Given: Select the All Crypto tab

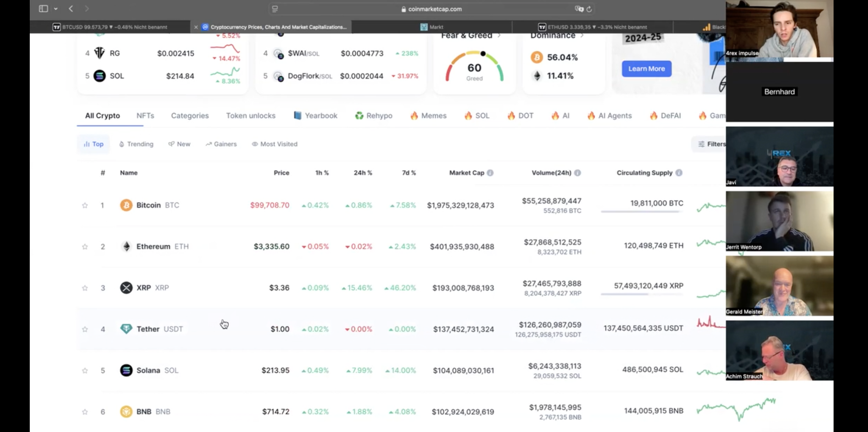Looking at the screenshot, I should [102, 115].
